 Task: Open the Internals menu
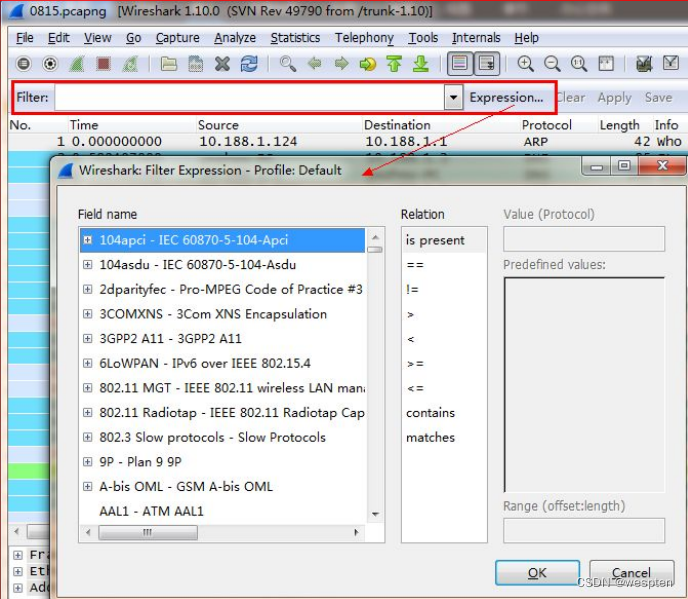tap(476, 38)
